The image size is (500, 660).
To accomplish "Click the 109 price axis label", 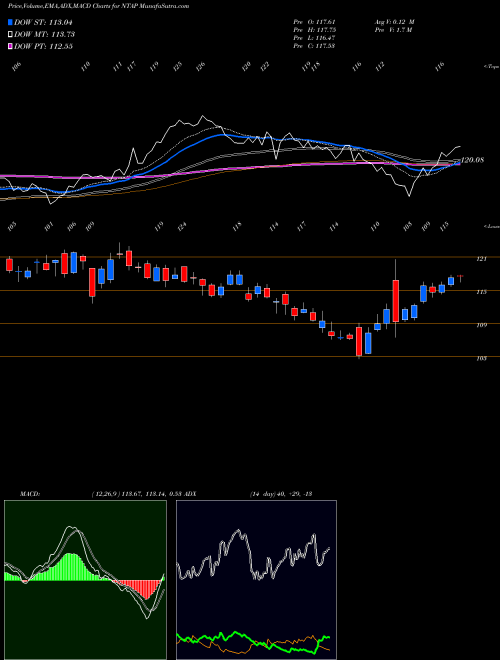I will (482, 325).
